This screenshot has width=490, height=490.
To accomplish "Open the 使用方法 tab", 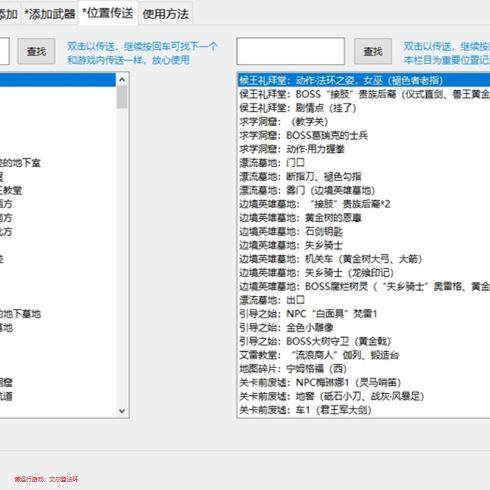I will [x=165, y=14].
